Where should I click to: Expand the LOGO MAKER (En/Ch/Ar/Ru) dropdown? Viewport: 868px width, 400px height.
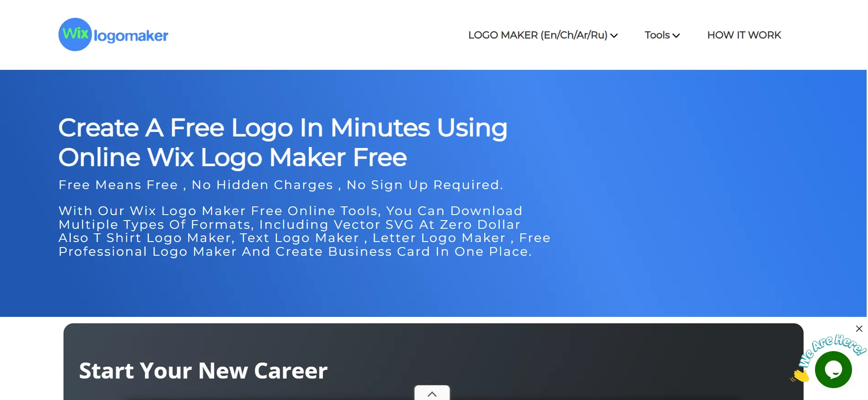pos(543,35)
